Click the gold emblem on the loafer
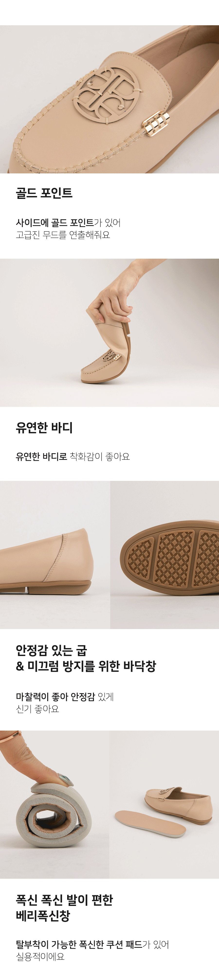Viewport: 219px width, 980px height. (107, 95)
